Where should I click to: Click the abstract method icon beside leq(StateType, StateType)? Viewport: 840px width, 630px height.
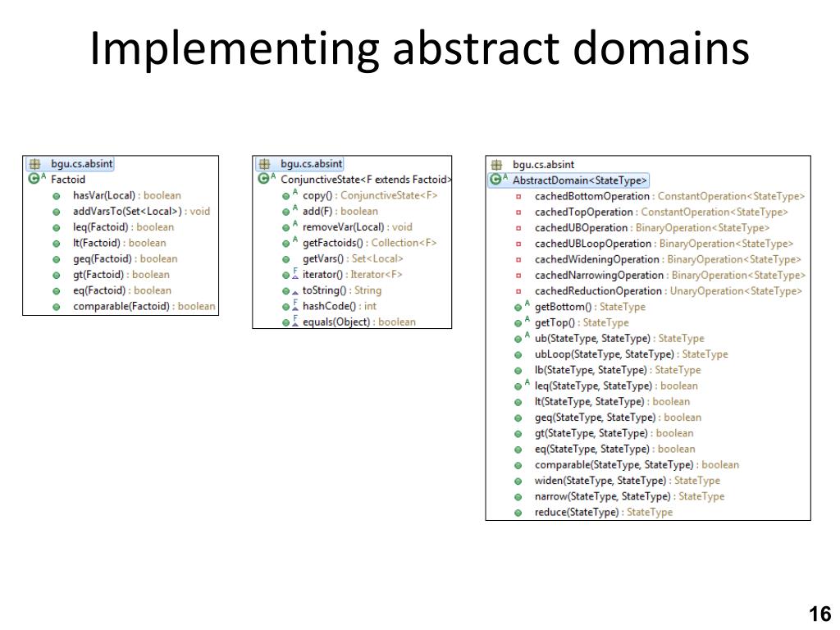coord(521,386)
